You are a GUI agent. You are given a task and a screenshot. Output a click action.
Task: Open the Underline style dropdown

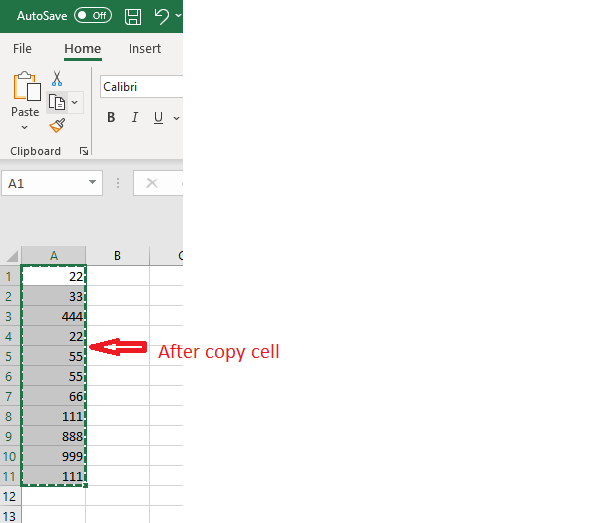point(176,118)
